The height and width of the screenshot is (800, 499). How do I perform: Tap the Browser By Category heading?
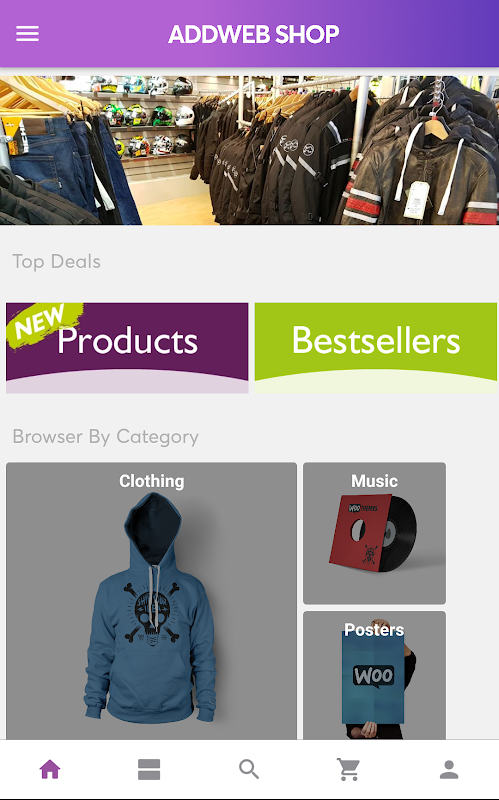(106, 437)
